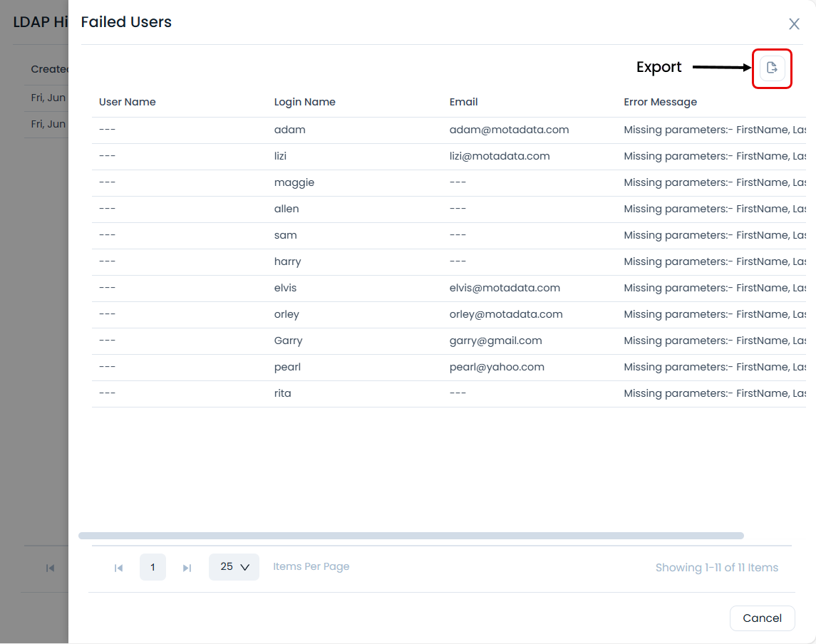This screenshot has width=816, height=644.
Task: Export the failed users list
Action: [772, 68]
